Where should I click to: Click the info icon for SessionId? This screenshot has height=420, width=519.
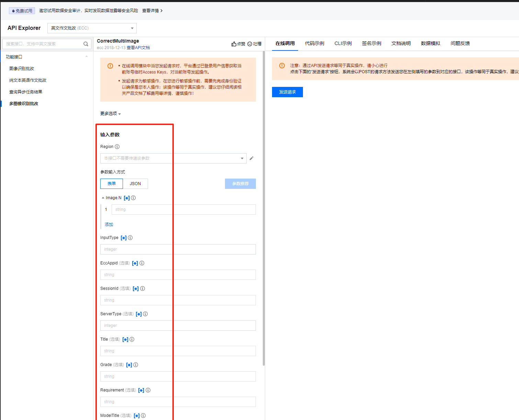(143, 288)
